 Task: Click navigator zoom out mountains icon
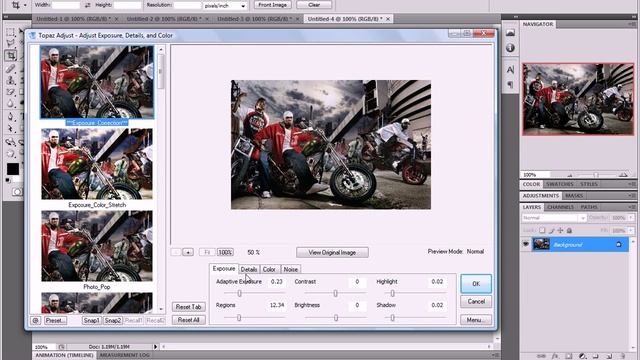click(569, 175)
